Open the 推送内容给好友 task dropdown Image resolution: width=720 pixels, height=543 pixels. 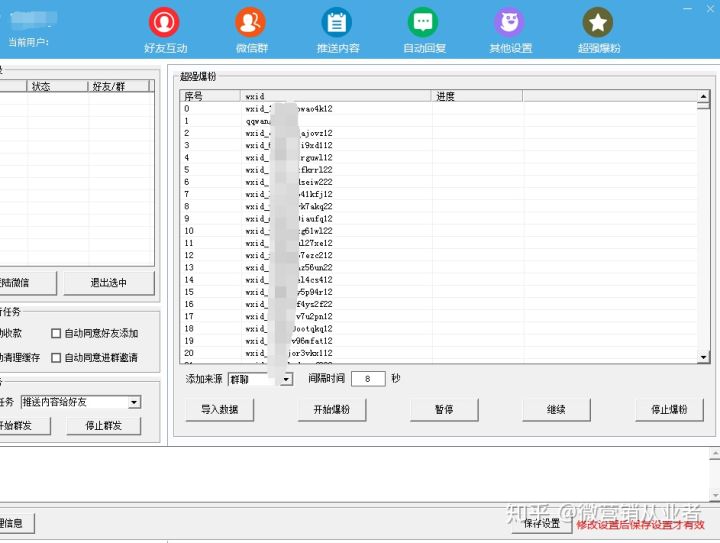click(134, 402)
